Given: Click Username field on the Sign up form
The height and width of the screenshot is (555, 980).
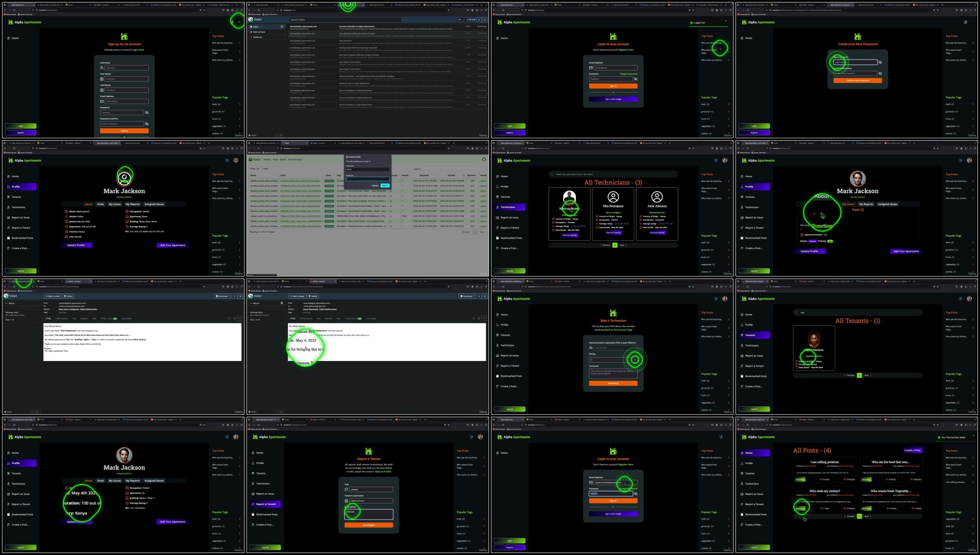Looking at the screenshot, I should pos(126,68).
